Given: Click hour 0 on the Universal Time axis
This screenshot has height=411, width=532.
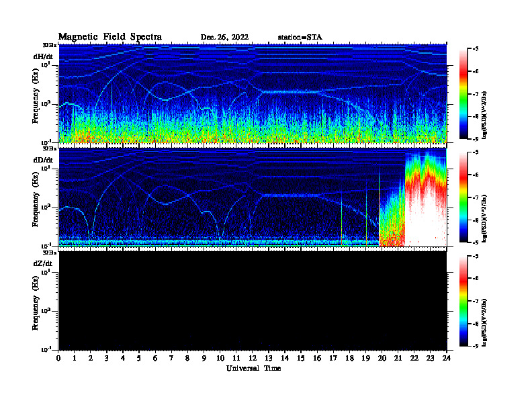Looking at the screenshot, I should click(x=58, y=358).
